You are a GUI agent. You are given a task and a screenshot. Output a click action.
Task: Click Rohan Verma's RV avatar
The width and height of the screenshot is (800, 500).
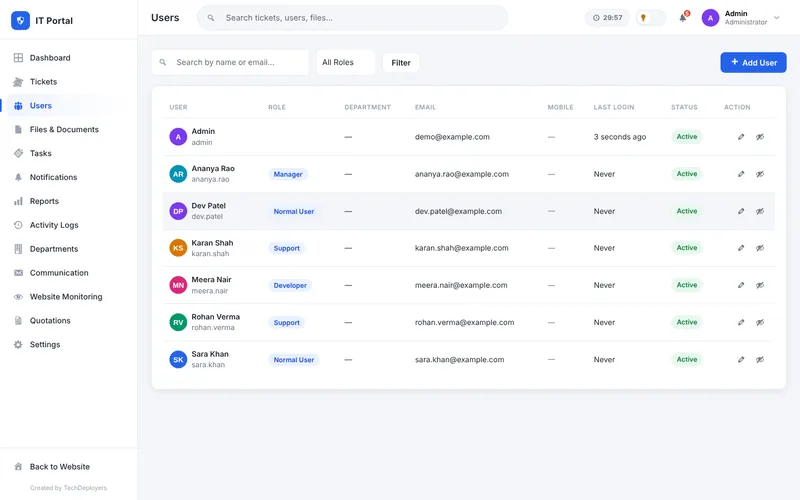pos(178,322)
